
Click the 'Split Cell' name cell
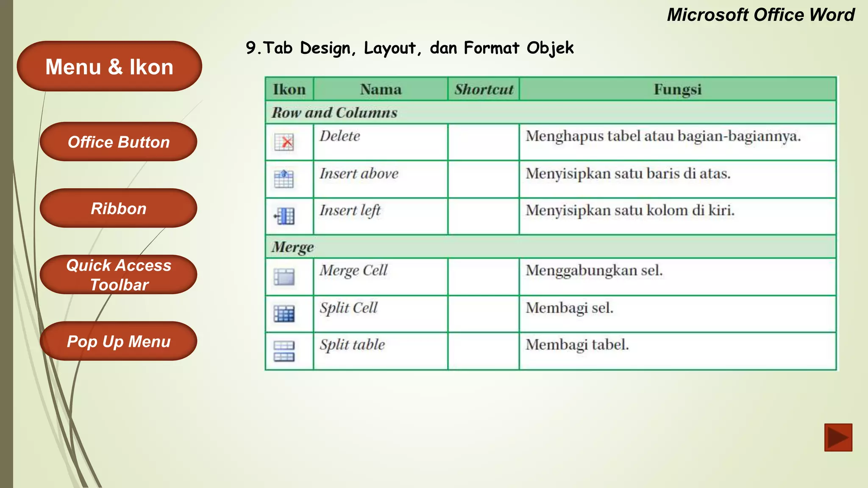[381, 314]
